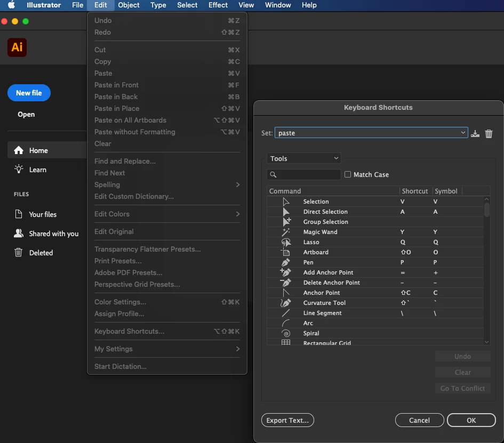Expand the Edit Colors submenu arrow
The height and width of the screenshot is (443, 504).
(x=238, y=214)
